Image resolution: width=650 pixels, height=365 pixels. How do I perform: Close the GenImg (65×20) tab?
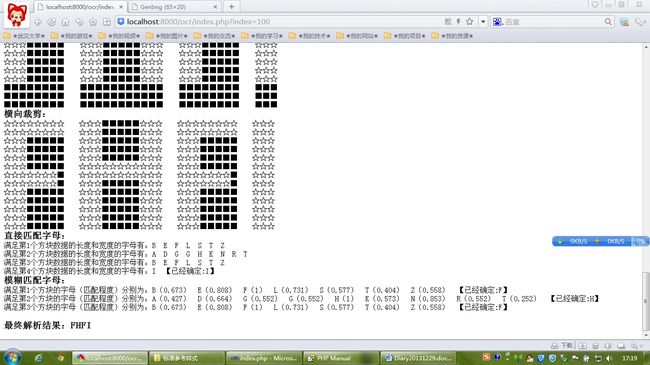pos(215,7)
